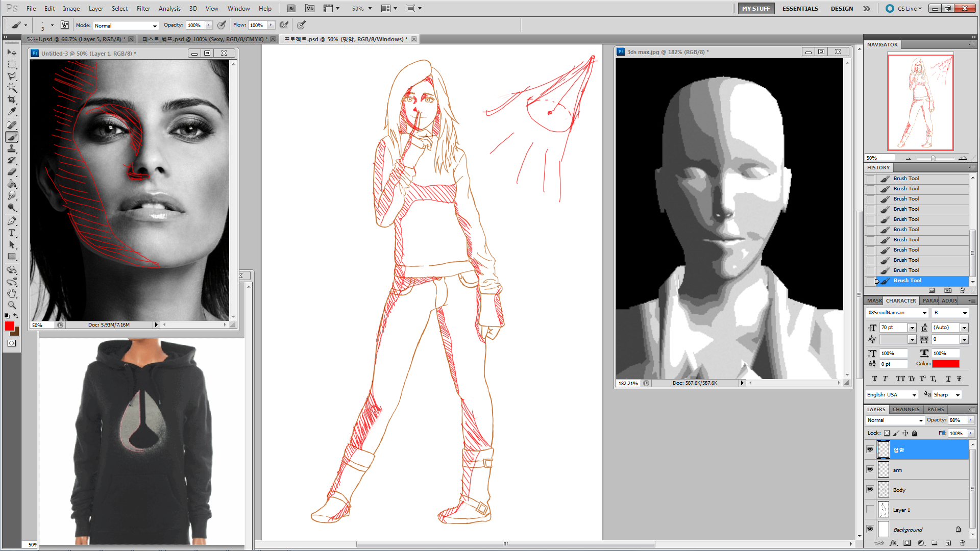Create a new group folder in Layers panel
Image resolution: width=980 pixels, height=551 pixels.
(935, 543)
